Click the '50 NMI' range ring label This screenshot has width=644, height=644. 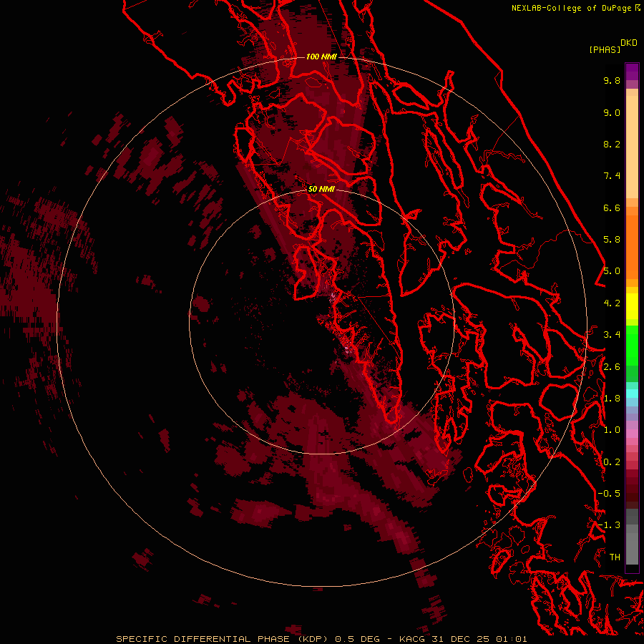tap(321, 189)
